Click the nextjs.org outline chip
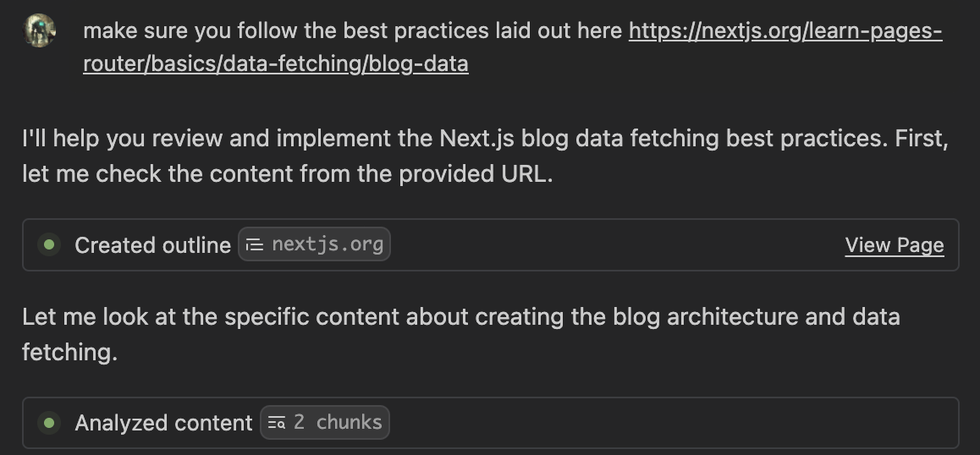Viewport: 980px width, 455px height. [x=314, y=244]
